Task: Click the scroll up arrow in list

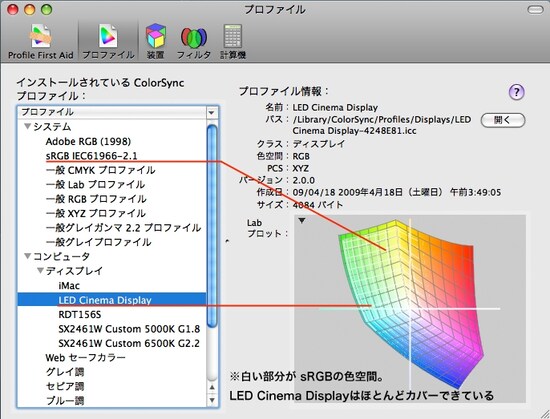Action: [212, 387]
